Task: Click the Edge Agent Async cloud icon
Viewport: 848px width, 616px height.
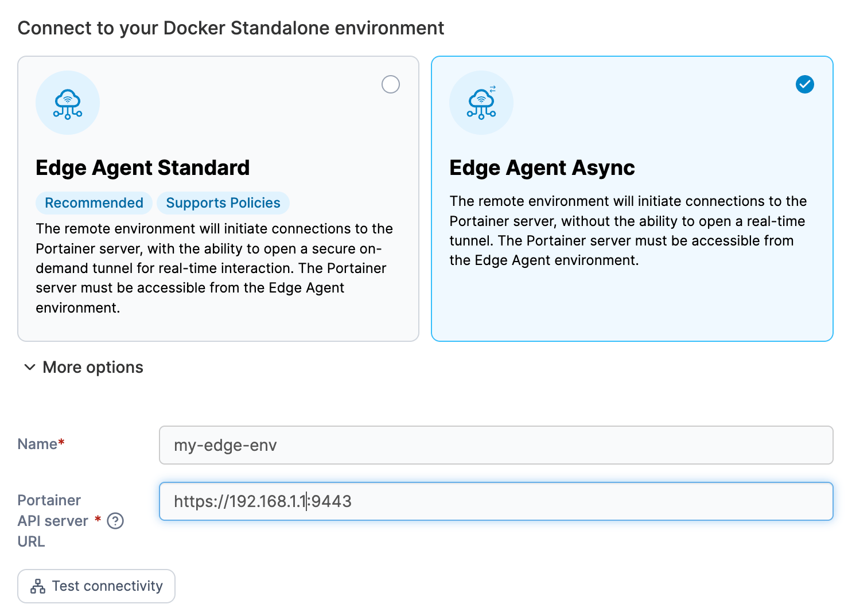Action: 481,103
